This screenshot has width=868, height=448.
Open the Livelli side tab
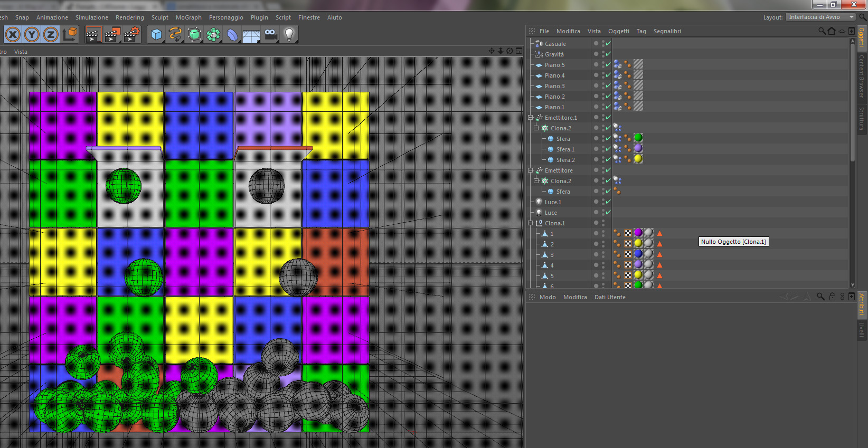(x=862, y=329)
